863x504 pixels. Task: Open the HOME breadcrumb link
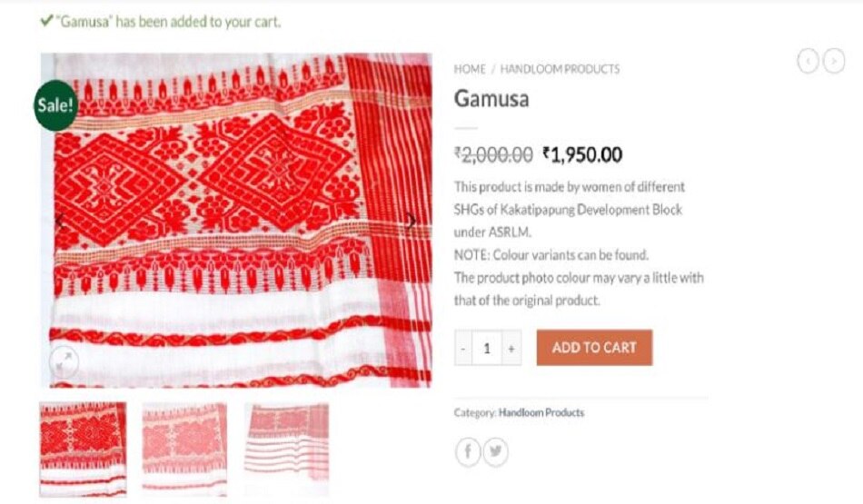[470, 69]
